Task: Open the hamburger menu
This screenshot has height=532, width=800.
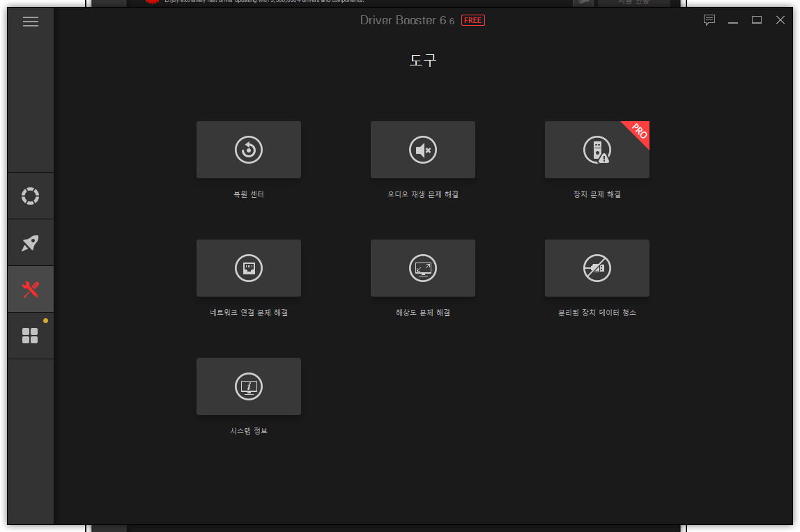Action: (31, 22)
